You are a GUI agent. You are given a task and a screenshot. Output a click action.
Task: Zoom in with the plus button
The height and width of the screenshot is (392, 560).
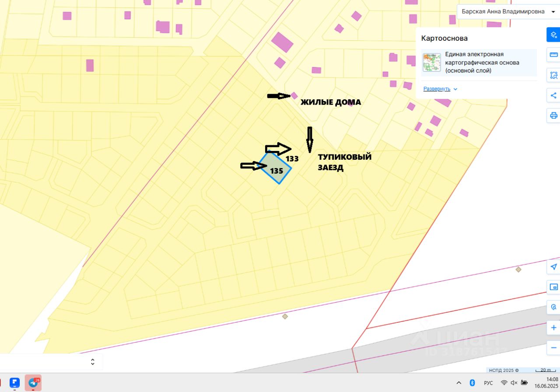[553, 328]
